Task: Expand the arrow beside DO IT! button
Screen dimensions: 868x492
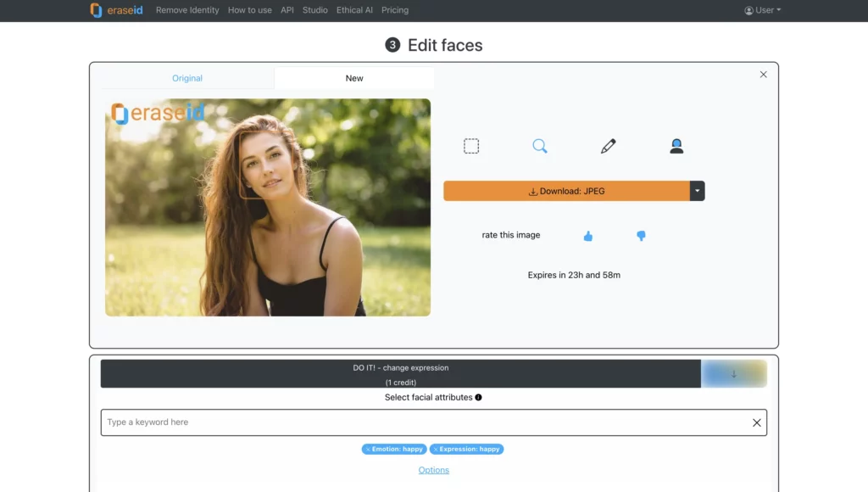Action: coord(734,373)
